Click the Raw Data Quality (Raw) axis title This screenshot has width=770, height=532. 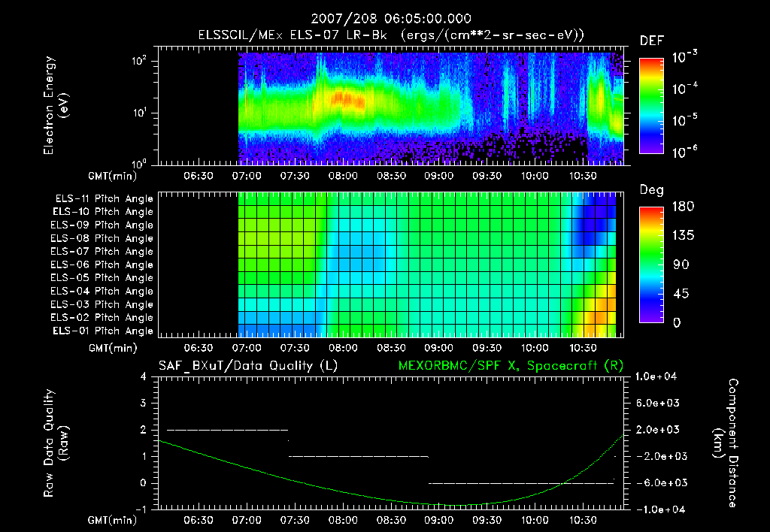click(56, 443)
